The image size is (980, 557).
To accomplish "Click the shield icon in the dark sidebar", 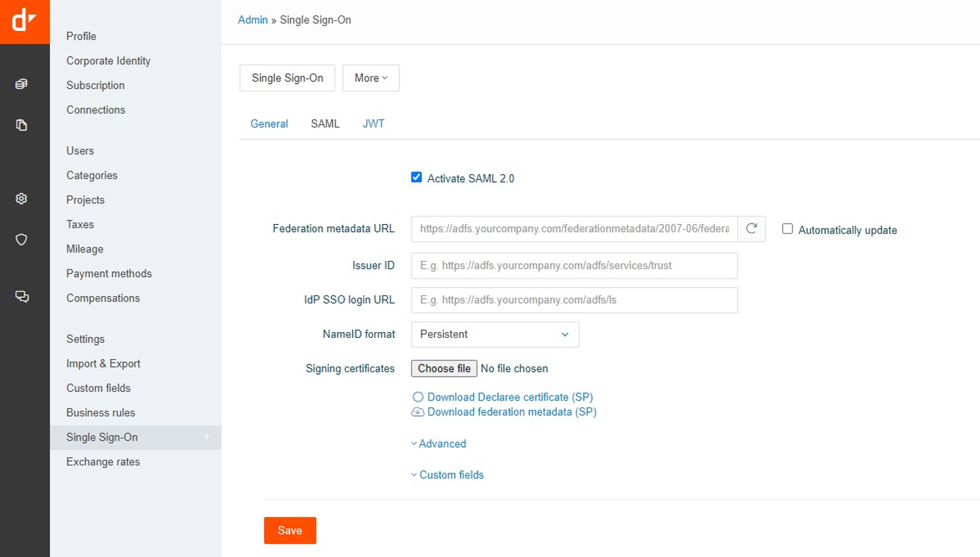I will click(x=21, y=240).
